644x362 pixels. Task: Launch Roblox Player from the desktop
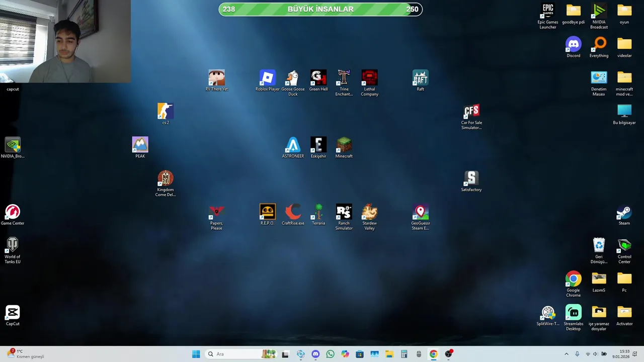267,81
